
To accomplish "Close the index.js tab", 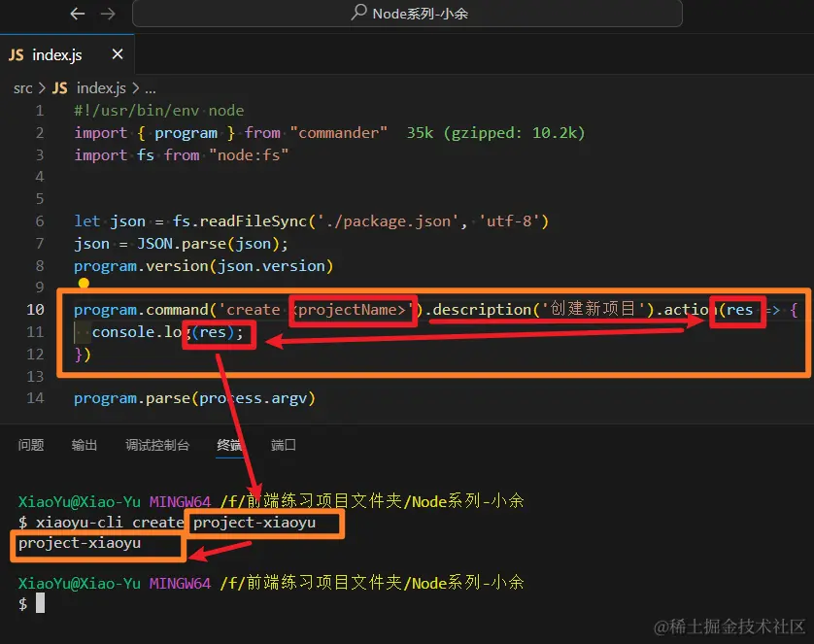I will point(118,54).
